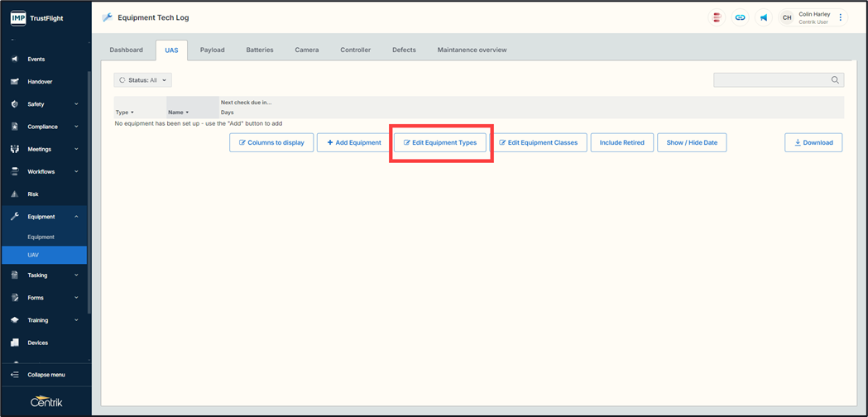Viewport: 868px width, 417px height.
Task: Click the search magnifier icon
Action: [x=835, y=80]
